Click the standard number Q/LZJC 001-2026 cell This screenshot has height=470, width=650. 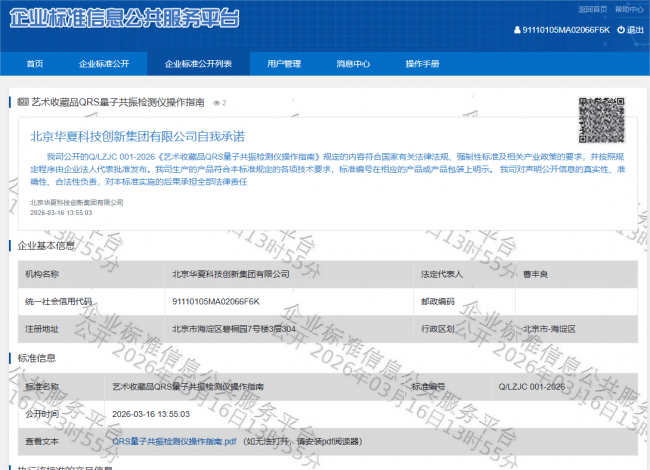[x=531, y=386]
